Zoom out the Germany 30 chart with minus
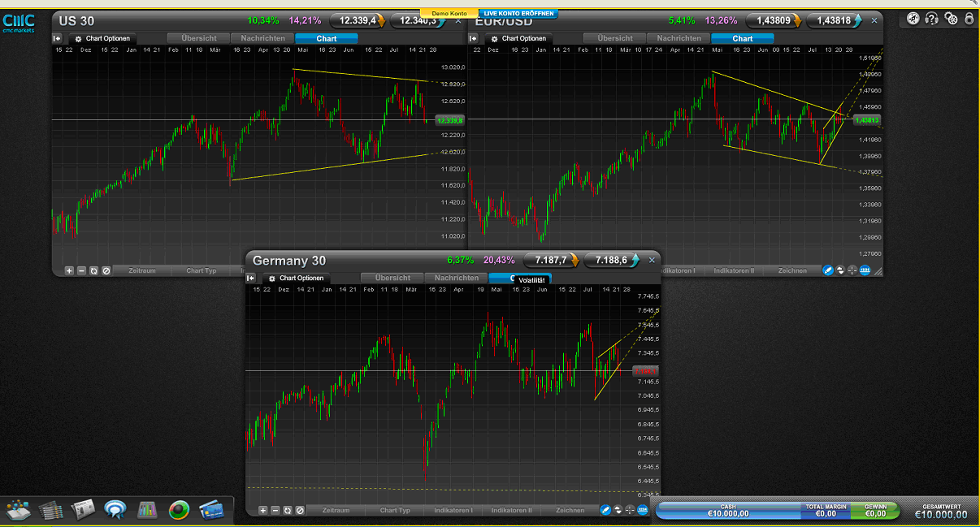This screenshot has width=980, height=527. point(275,510)
